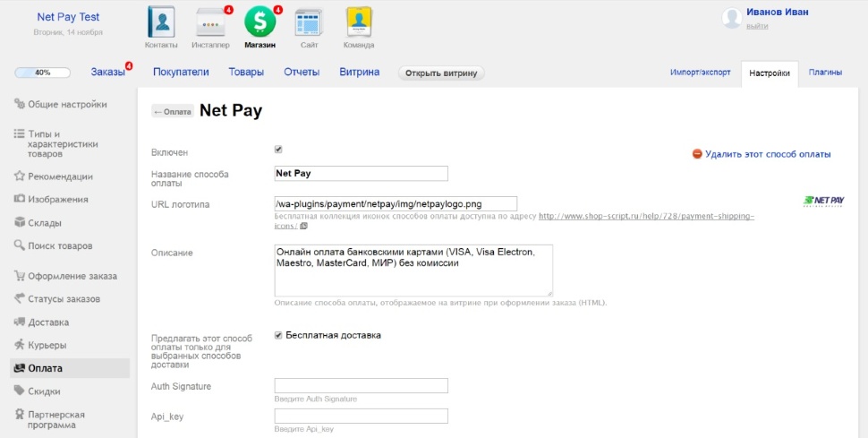
Task: Select Типы и характеристики товаров in sidebar
Action: pyautogui.click(x=64, y=143)
